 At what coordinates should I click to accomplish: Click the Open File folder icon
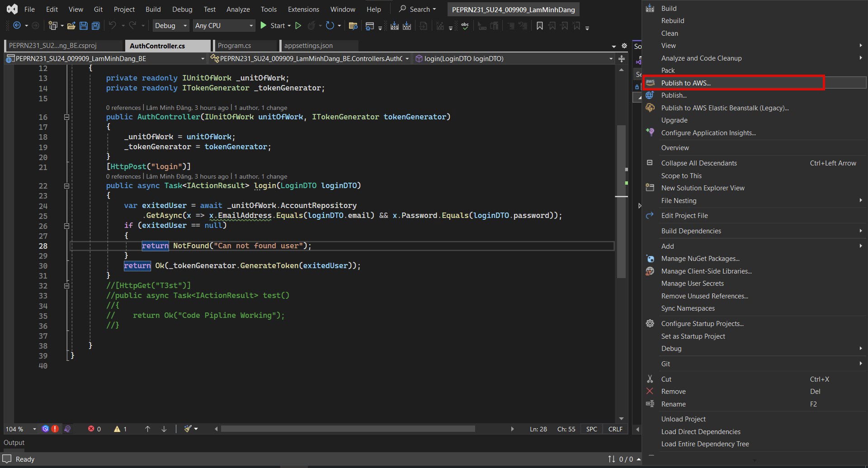(x=71, y=26)
